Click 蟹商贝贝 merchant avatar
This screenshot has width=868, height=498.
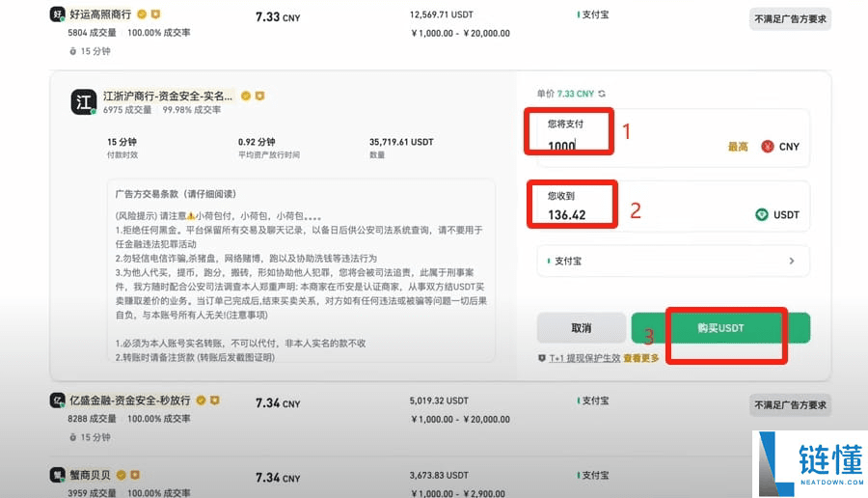coord(58,475)
